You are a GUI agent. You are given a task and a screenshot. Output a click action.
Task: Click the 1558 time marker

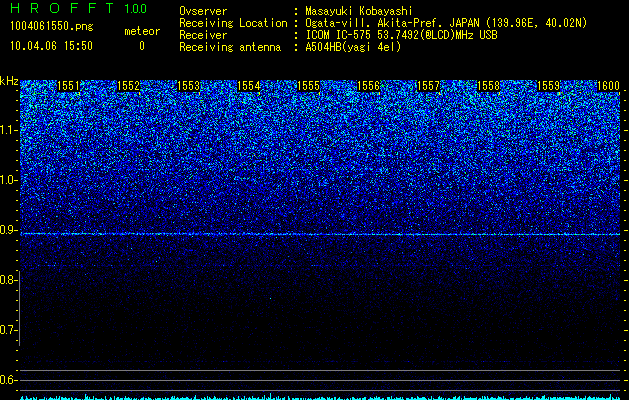pos(489,86)
